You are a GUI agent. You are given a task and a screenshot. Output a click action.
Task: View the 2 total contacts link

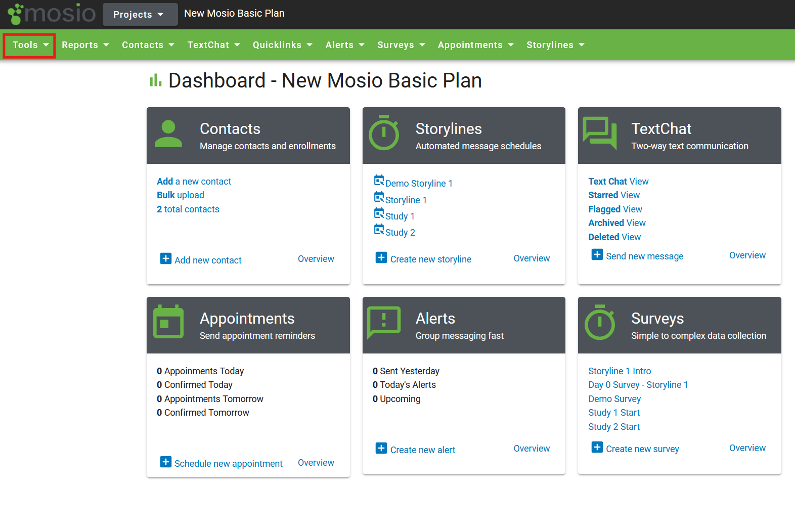[188, 209]
